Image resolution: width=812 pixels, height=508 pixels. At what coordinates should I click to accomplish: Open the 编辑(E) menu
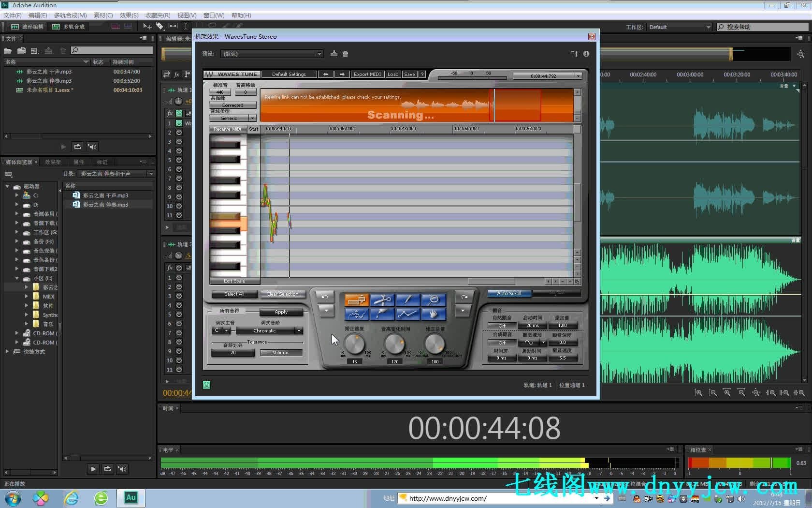38,15
